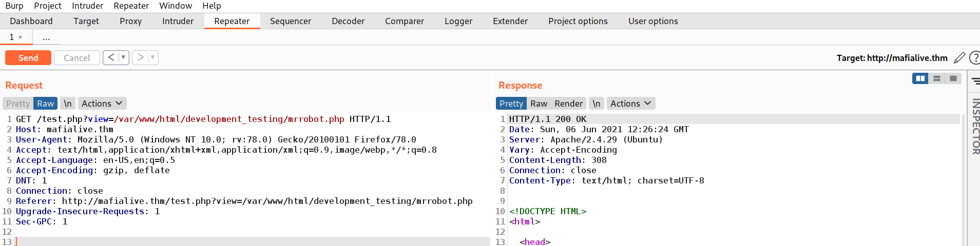
Task: Switch to the Sequencer tab
Action: pos(291,21)
